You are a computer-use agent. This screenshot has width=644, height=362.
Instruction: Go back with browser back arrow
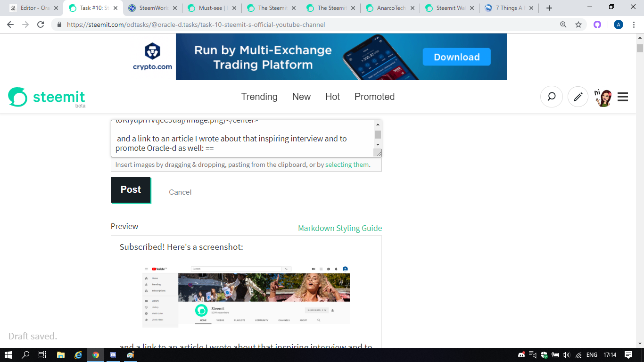tap(10, 25)
